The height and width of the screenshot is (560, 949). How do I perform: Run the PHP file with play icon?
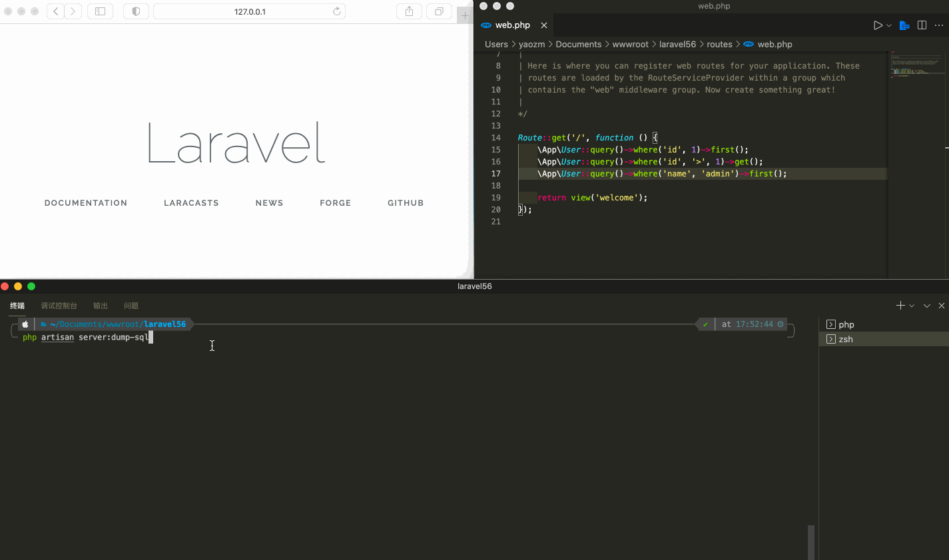point(878,25)
